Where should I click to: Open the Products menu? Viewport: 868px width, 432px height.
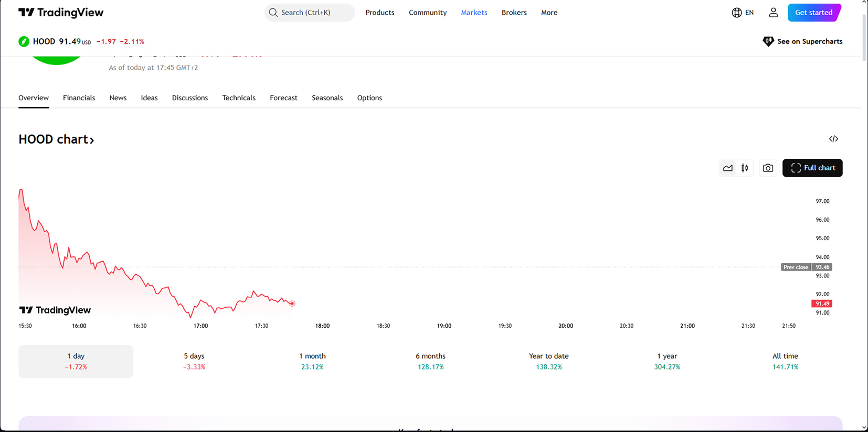click(380, 13)
